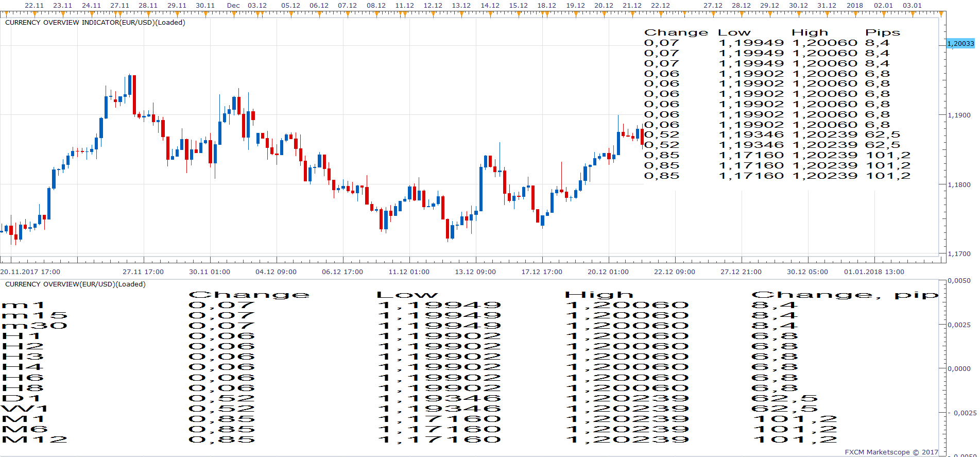
Task: Click the 11.12 date on top axis
Action: (404, 5)
